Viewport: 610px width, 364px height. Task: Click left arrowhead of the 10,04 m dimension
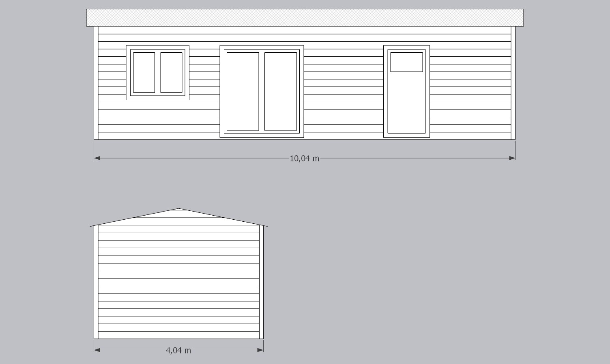click(x=97, y=158)
